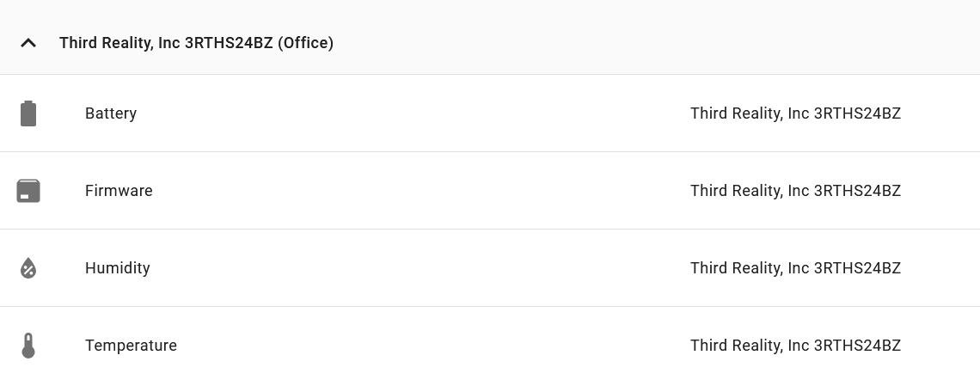Click blank middle area of Firmware row
This screenshot has width=980, height=392.
[x=419, y=191]
